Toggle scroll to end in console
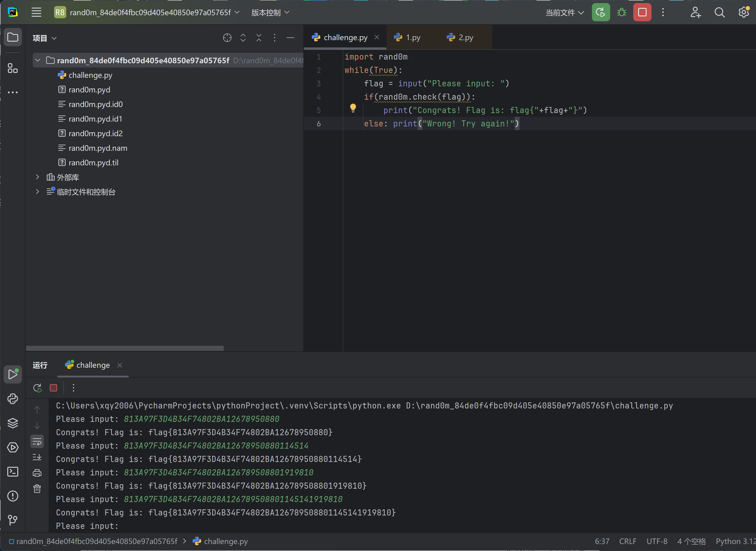This screenshot has height=551, width=756. (x=37, y=457)
